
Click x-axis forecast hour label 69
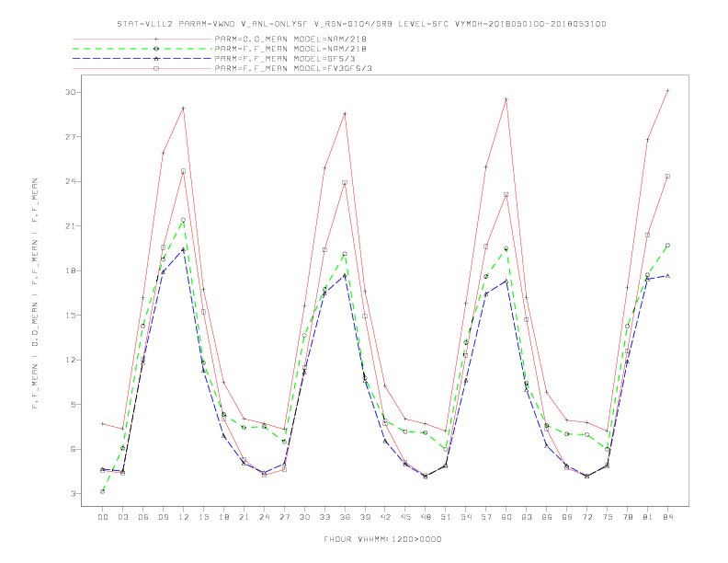tap(567, 517)
